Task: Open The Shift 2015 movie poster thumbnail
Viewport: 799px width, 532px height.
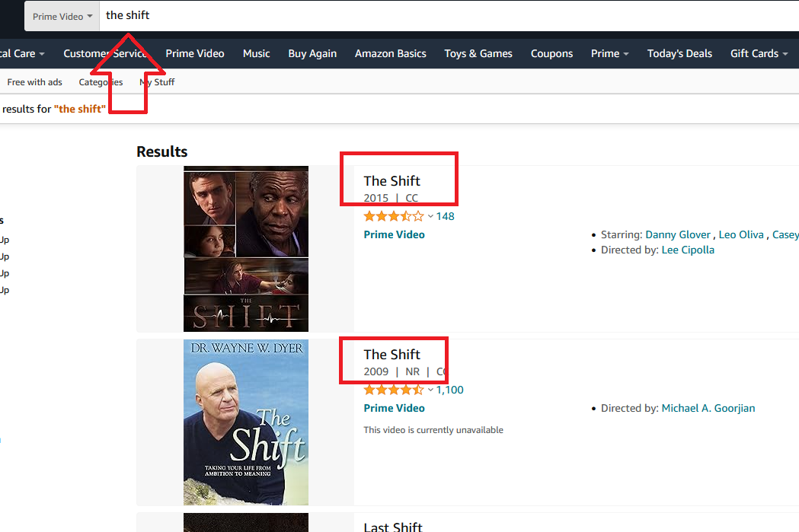Action: (x=245, y=248)
